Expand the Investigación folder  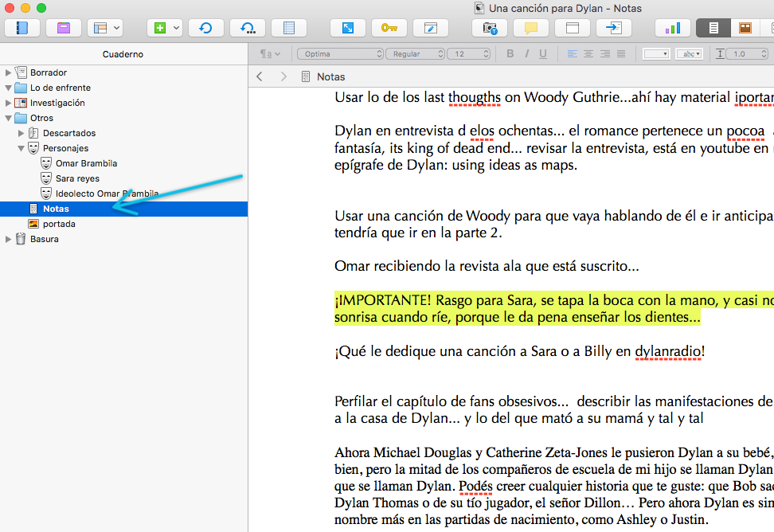coord(8,103)
